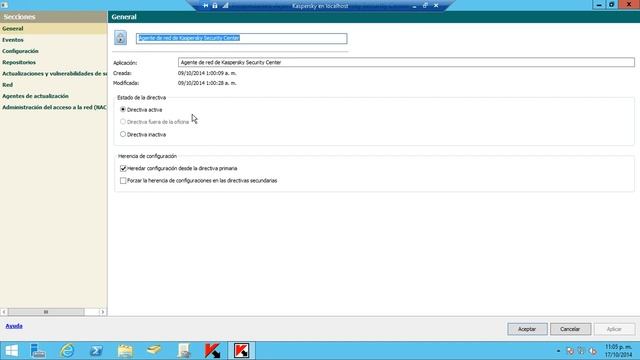Click the lock icon on remote connection bar
Screen dimensions: 640x360
pos(215,6)
